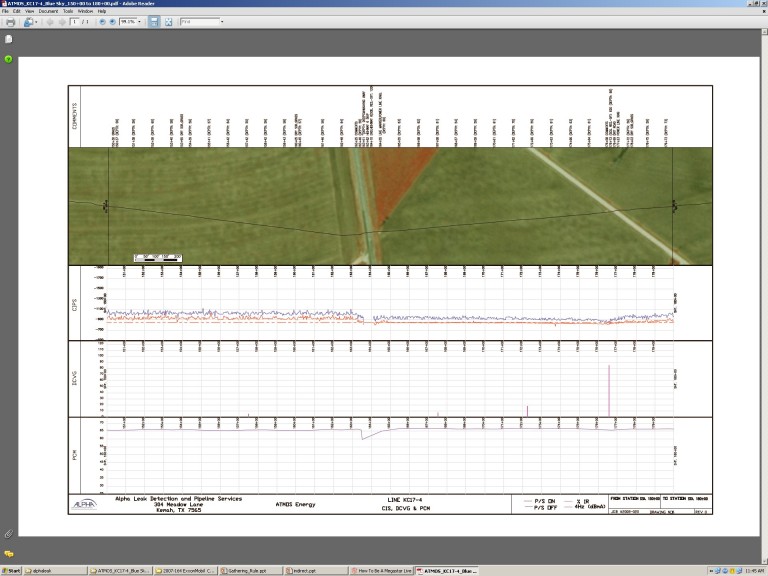
Task: Open the Tools menu
Action: (x=68, y=11)
